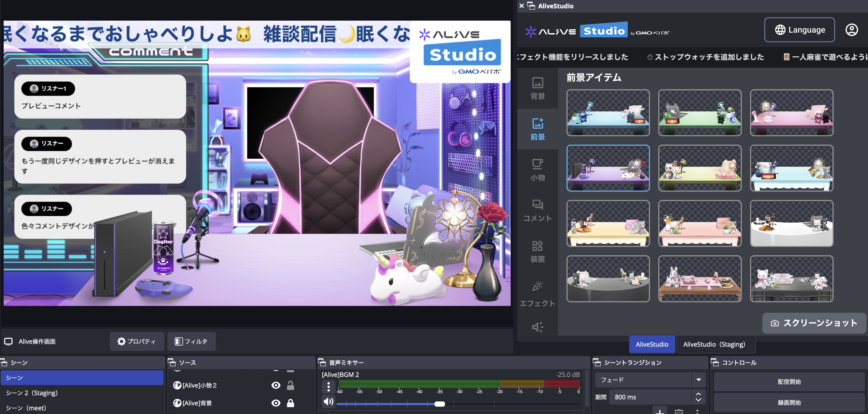Screen dimensions: 868x414
Task: Open the three-dot menu for [Alive]BGM 2
Action: (x=329, y=386)
